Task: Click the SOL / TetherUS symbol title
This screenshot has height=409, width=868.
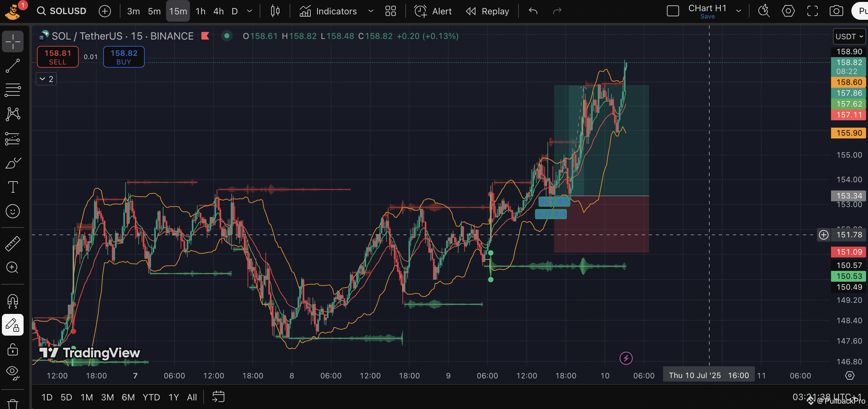Action: coord(123,36)
